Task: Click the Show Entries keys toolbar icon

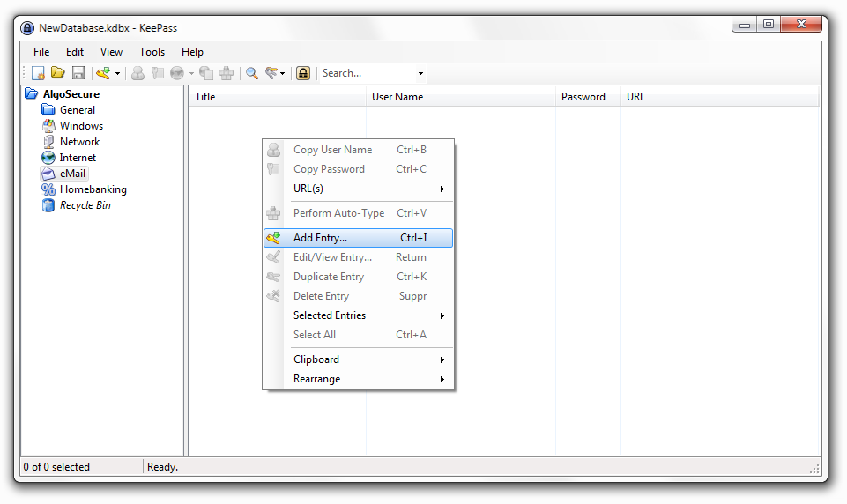Action: [271, 73]
